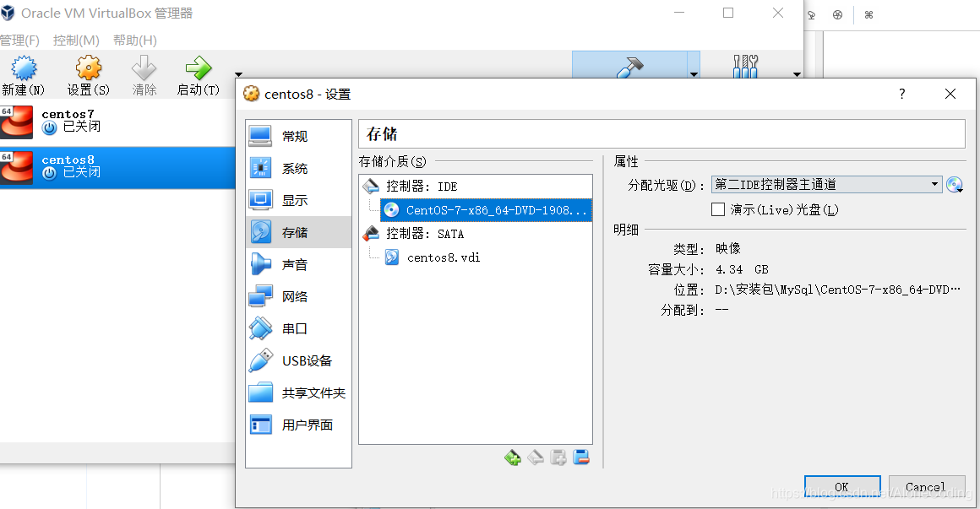This screenshot has height=509, width=980.
Task: Open System (系统) settings page
Action: (299, 168)
